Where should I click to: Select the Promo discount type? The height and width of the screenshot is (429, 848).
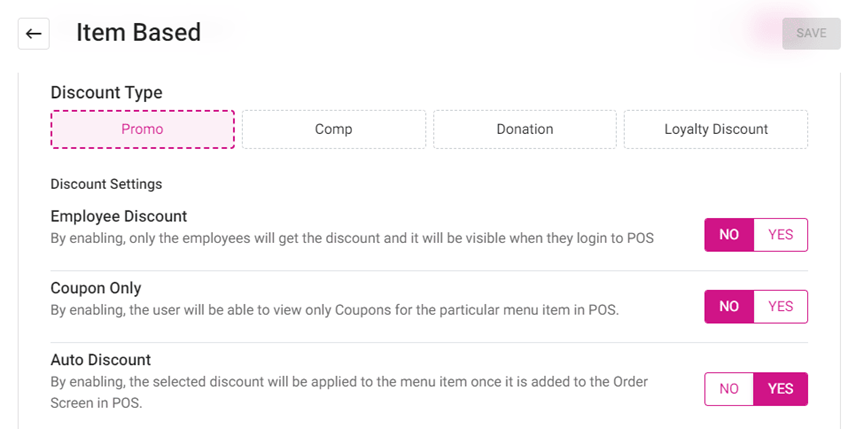[x=142, y=129]
